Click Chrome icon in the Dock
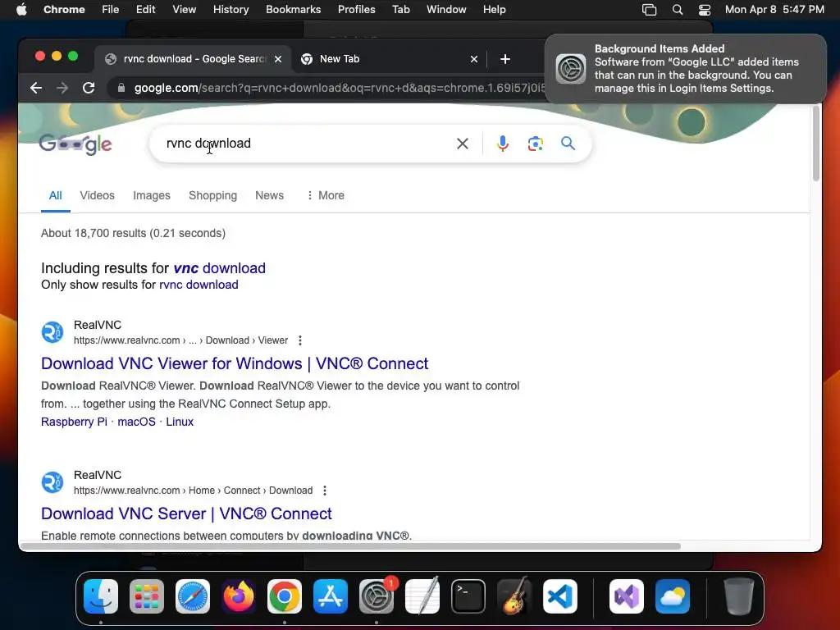This screenshot has height=630, width=840. [285, 596]
